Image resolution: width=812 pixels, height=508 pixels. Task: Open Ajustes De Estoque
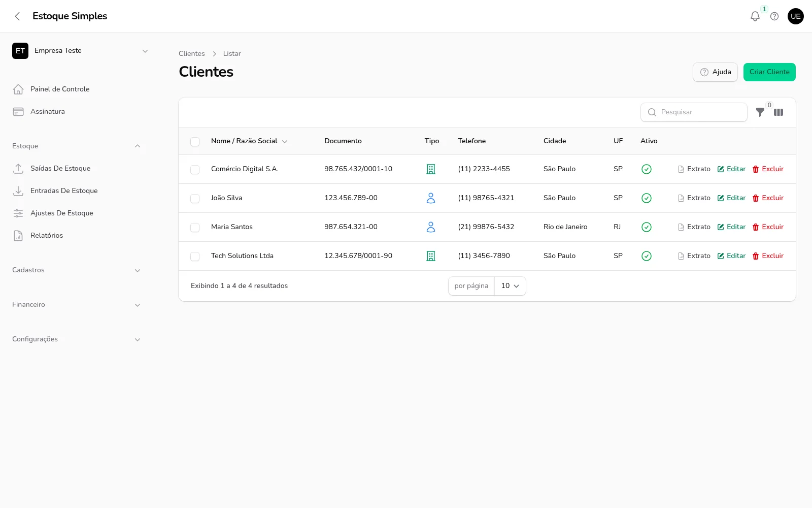pos(77,213)
